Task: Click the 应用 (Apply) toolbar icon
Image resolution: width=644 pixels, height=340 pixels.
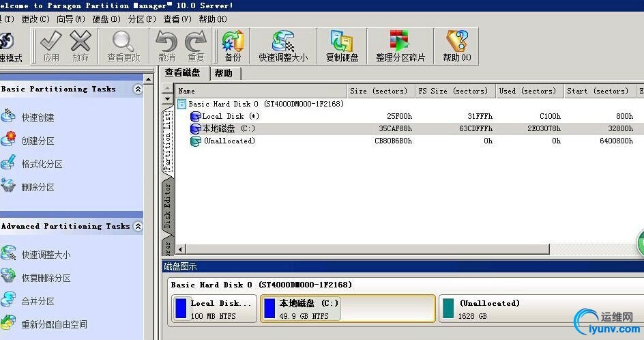Action: point(51,41)
